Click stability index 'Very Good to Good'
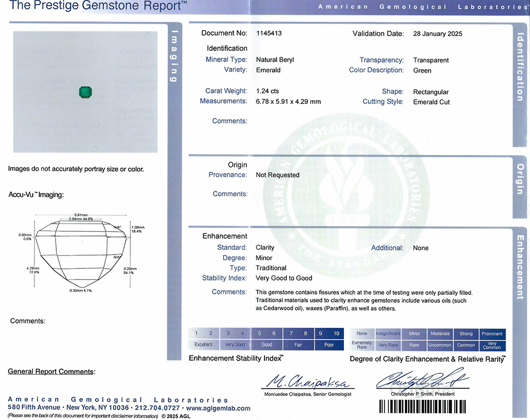This screenshot has height=420, width=530. (284, 278)
